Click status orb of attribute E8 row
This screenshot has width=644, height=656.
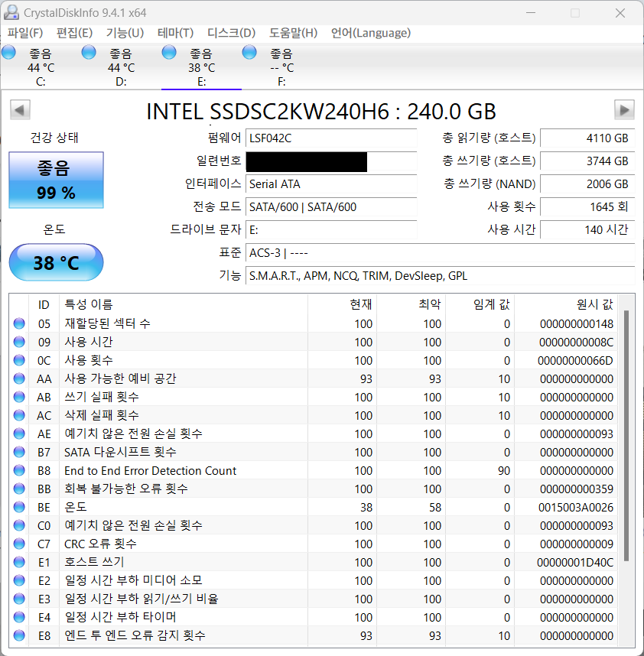(x=19, y=635)
